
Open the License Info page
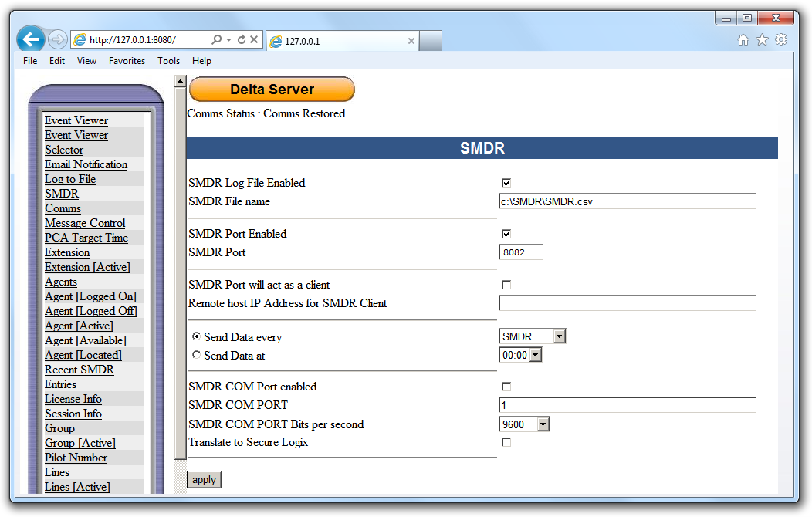coord(73,399)
